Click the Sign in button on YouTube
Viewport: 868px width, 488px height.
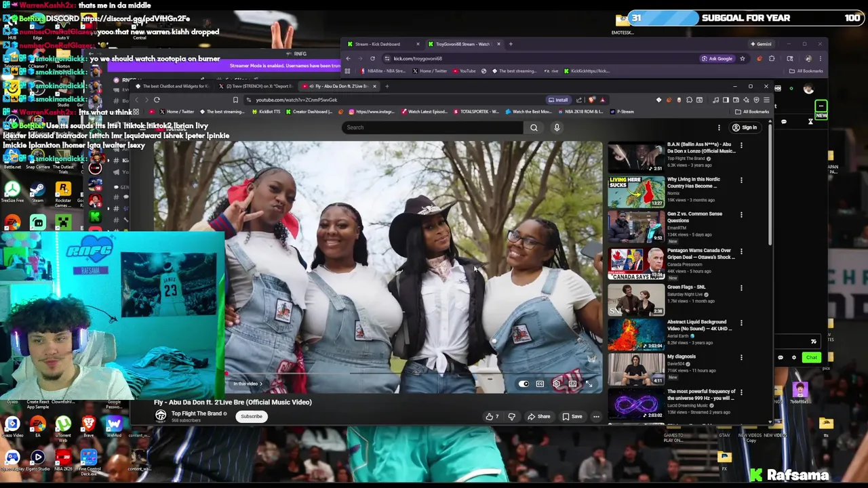745,127
